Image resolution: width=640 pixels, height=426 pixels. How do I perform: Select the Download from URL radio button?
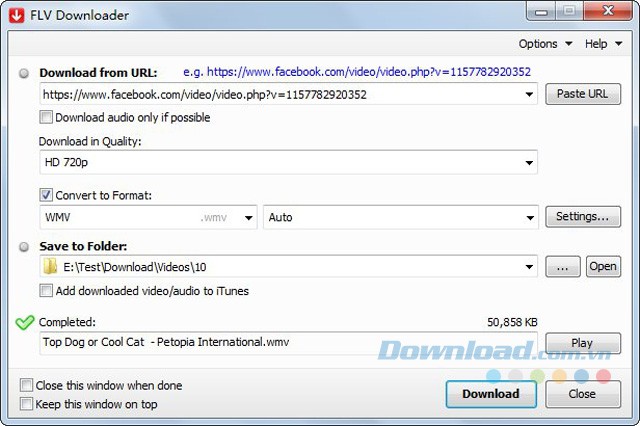[x=24, y=73]
